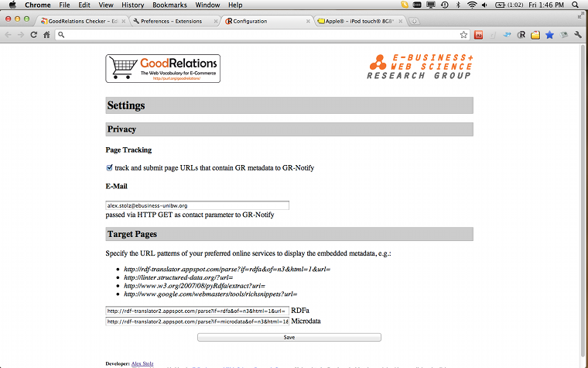Open the View menu
This screenshot has width=588, height=368.
pos(106,5)
